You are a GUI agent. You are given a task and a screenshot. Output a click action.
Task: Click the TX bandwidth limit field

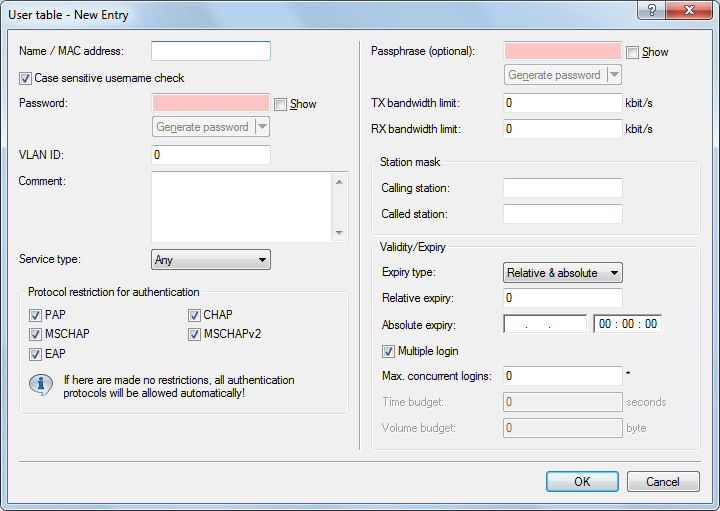[563, 103]
